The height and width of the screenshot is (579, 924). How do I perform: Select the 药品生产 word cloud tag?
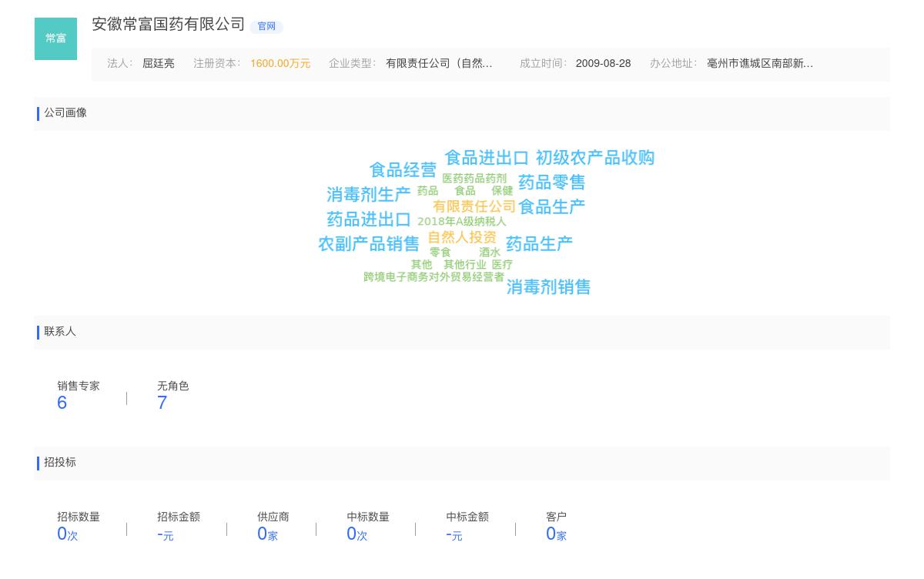pos(539,243)
